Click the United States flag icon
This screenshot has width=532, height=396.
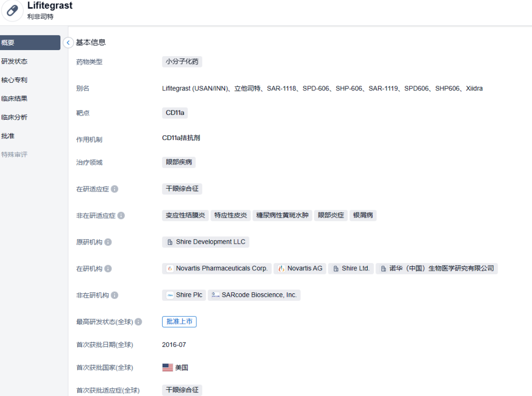pyautogui.click(x=167, y=368)
